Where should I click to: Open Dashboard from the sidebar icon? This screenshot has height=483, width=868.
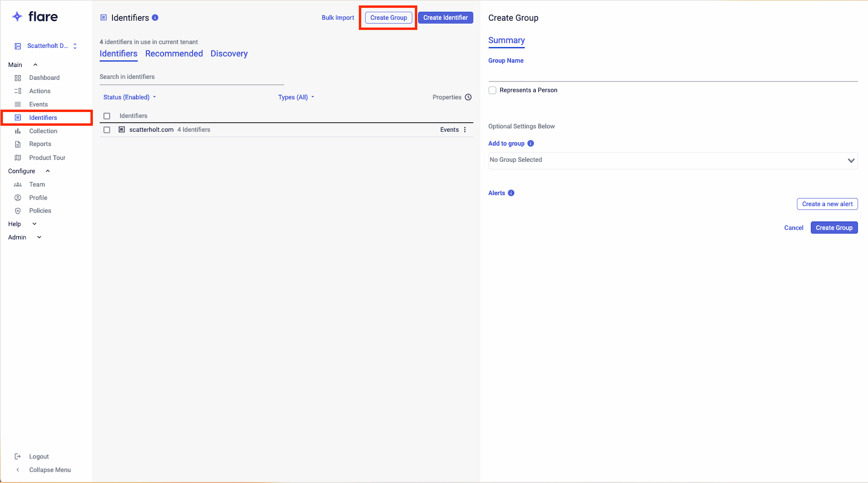click(x=18, y=78)
